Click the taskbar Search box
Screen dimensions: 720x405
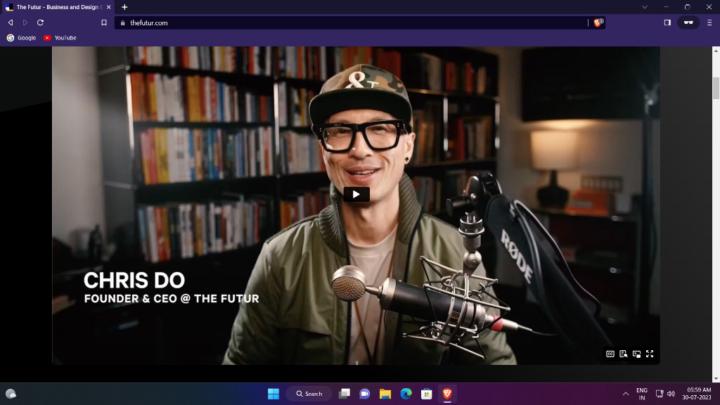pos(309,394)
